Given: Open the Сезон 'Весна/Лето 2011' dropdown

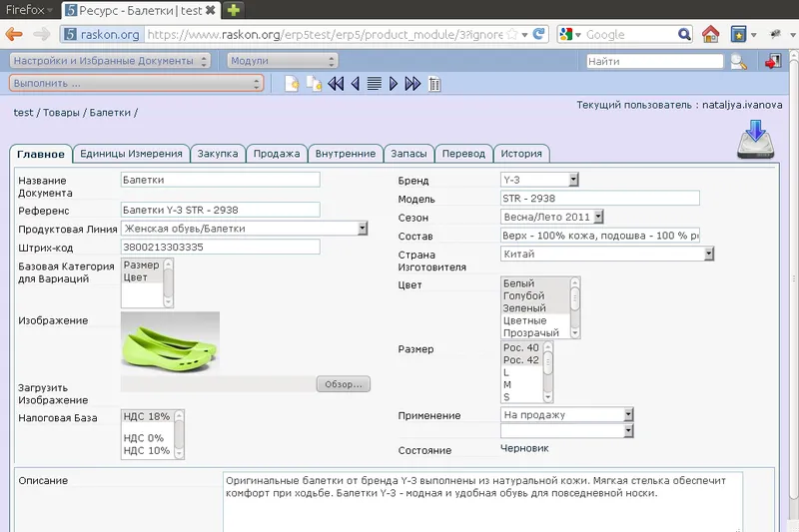Looking at the screenshot, I should 551,217.
